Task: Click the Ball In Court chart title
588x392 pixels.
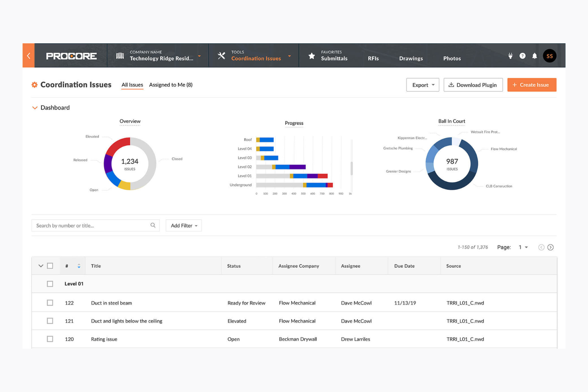Action: point(452,121)
